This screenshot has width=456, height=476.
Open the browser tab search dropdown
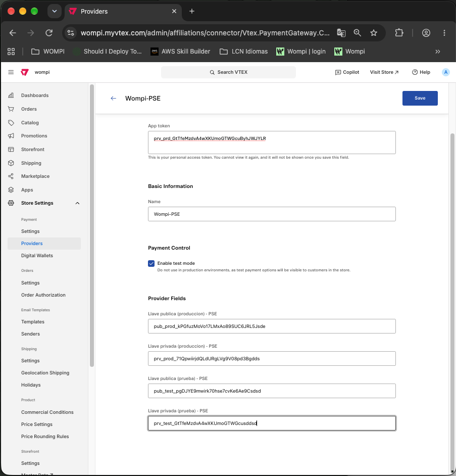pos(55,12)
